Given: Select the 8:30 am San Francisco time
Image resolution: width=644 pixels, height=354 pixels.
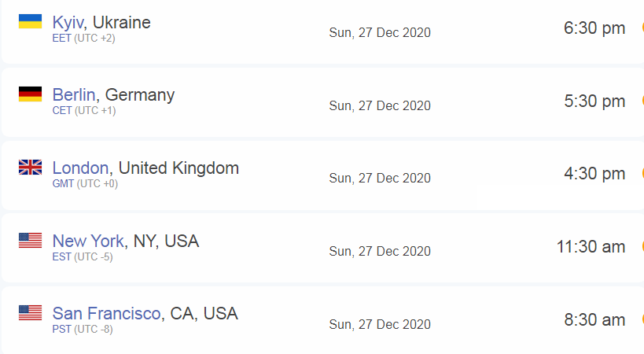Looking at the screenshot, I should (594, 320).
